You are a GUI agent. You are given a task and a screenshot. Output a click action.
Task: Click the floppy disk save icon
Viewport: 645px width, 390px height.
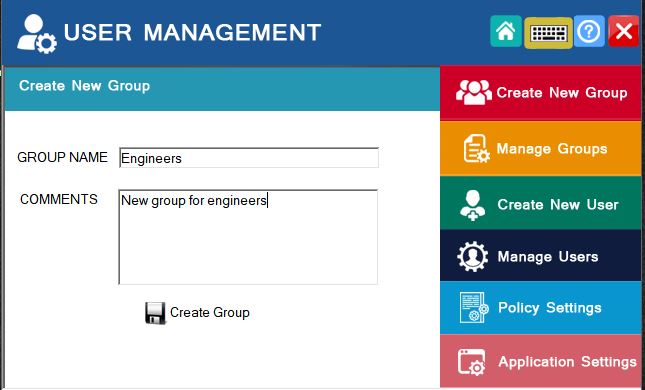click(155, 313)
